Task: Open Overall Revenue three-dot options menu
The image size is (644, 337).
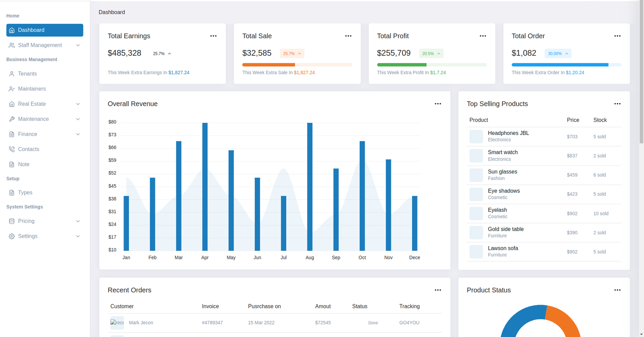Action: [x=438, y=104]
